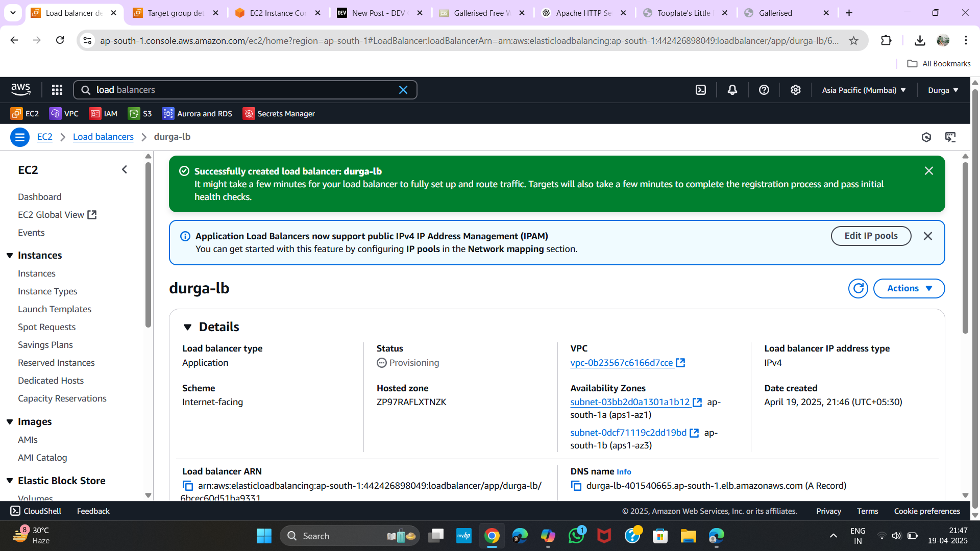Open the Chrome extensions puzzle icon

[x=887, y=40]
